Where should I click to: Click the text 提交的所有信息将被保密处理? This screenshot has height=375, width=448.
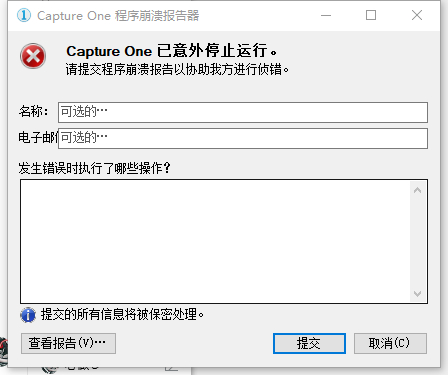pos(122,314)
